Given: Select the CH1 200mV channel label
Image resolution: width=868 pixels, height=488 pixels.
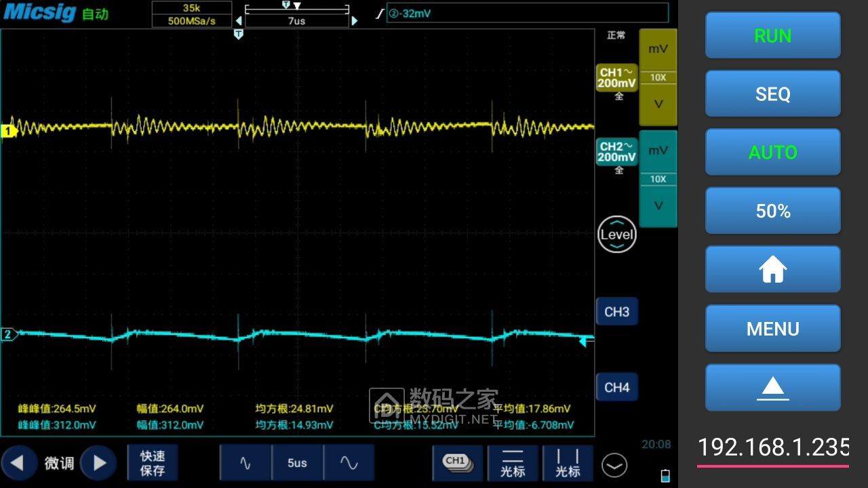Looking at the screenshot, I should (x=616, y=78).
